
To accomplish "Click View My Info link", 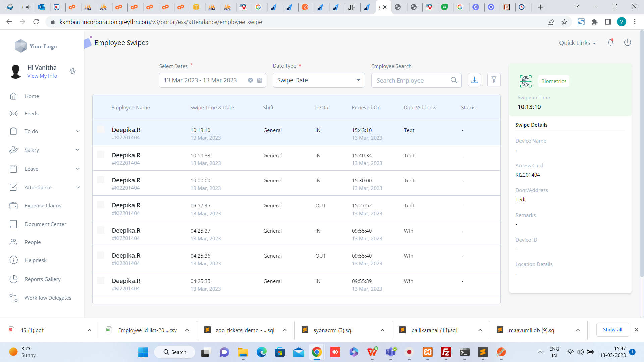I will click(42, 76).
